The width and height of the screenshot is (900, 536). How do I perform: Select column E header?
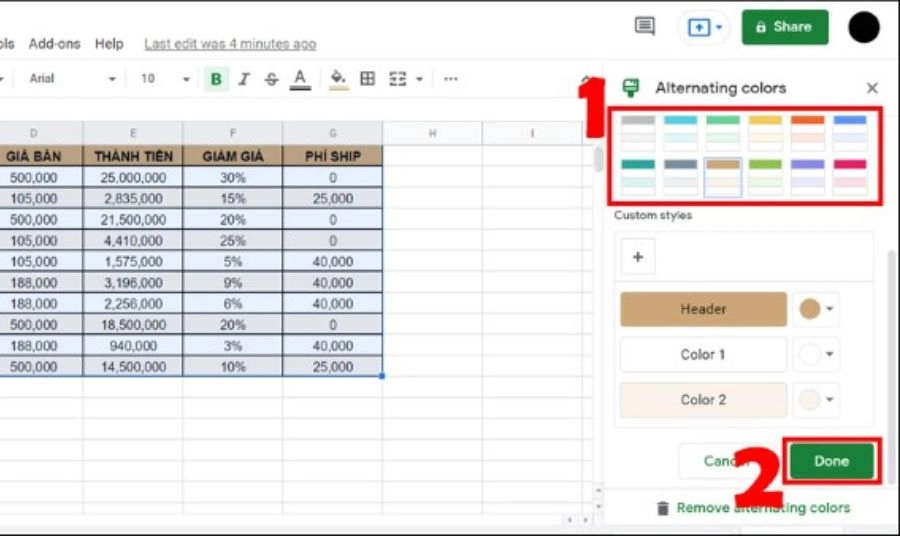point(133,133)
